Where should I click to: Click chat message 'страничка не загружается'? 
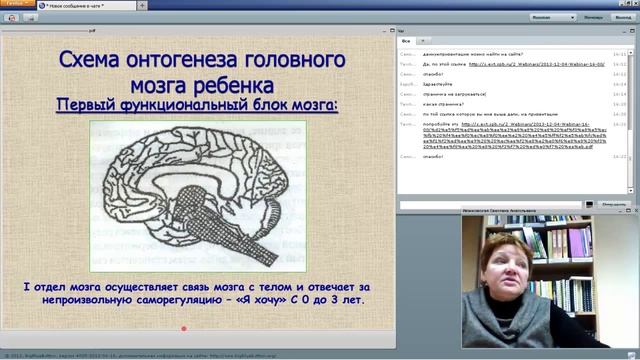(x=454, y=94)
